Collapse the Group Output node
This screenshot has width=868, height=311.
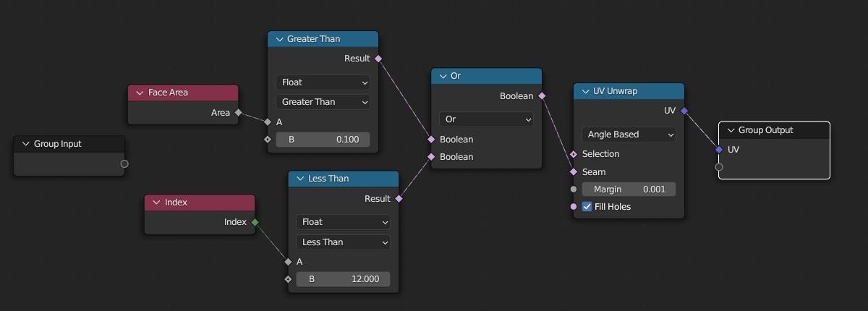731,130
